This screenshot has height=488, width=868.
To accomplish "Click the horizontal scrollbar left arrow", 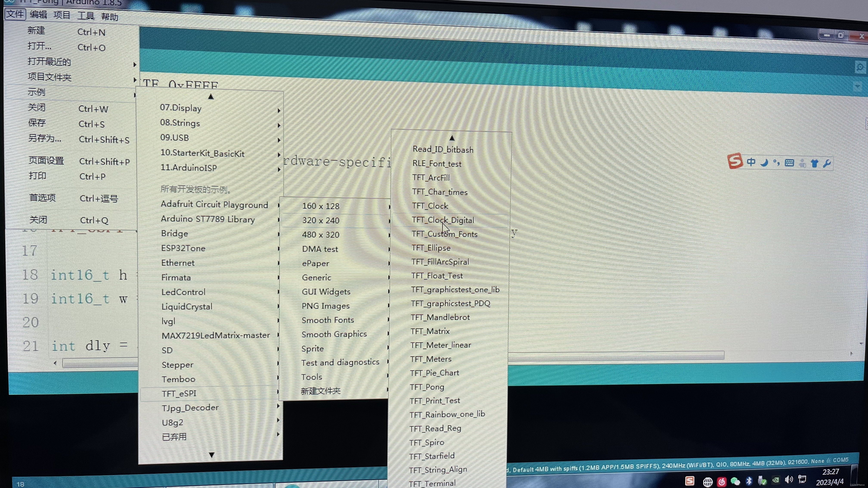I will pos(55,363).
